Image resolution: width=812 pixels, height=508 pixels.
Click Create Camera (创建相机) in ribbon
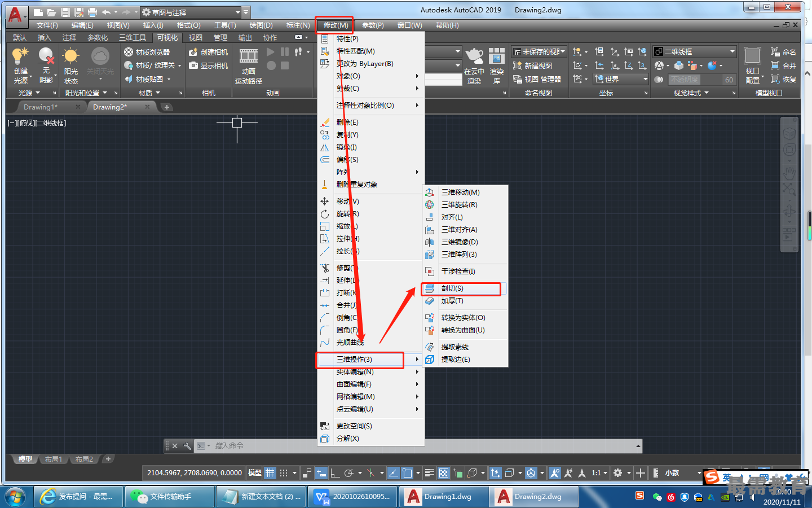[208, 52]
